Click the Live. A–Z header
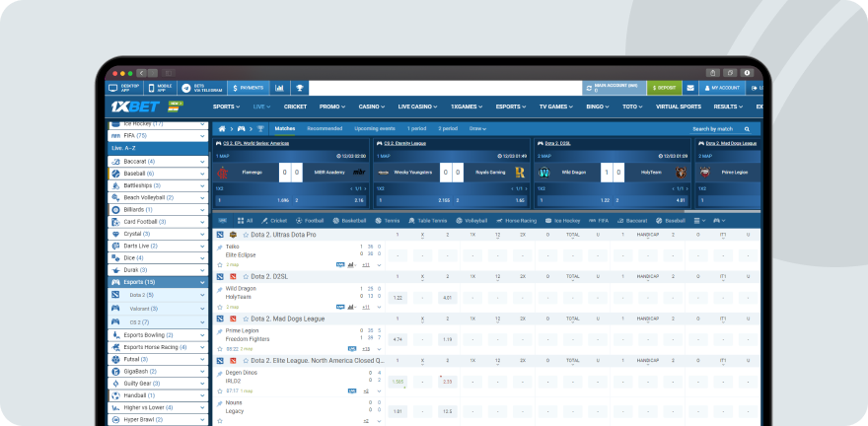The height and width of the screenshot is (426, 868). point(157,148)
